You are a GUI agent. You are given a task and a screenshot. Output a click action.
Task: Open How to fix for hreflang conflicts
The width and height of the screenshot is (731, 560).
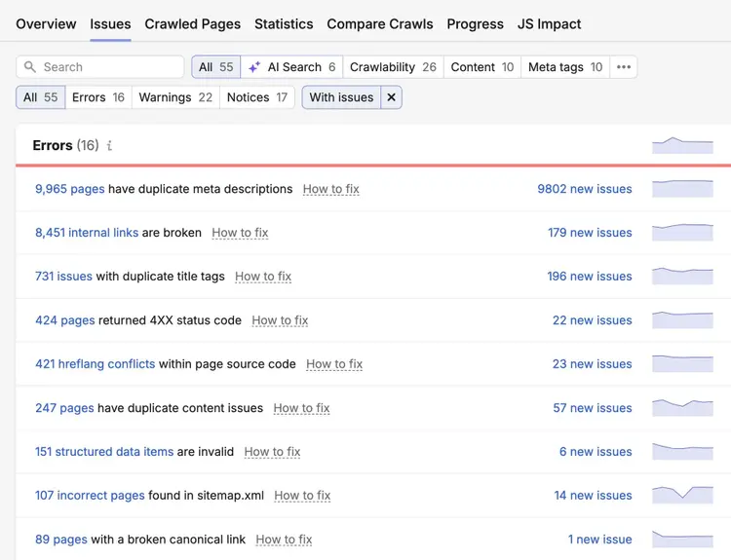click(334, 364)
